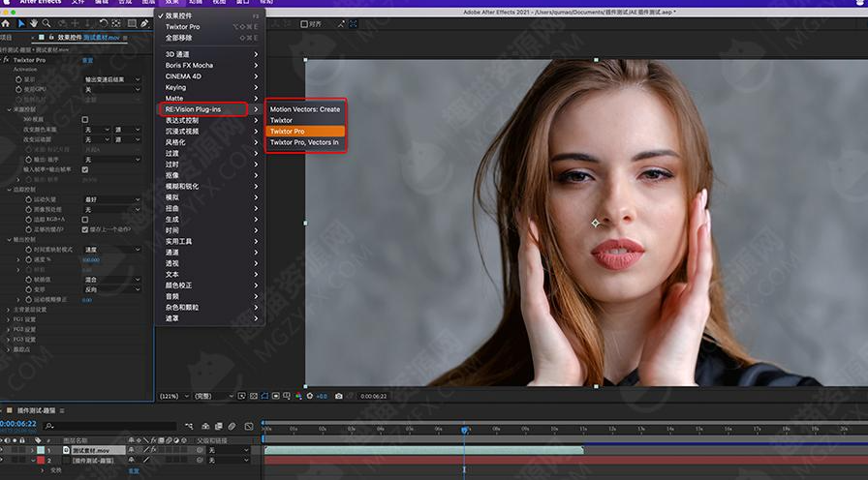Click the teal label swatch of layer 1
Viewport: 868px width, 480px height.
(41, 450)
